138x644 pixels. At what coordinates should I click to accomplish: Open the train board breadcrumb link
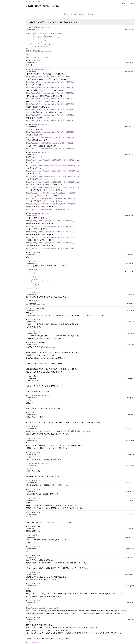coord(40,1)
